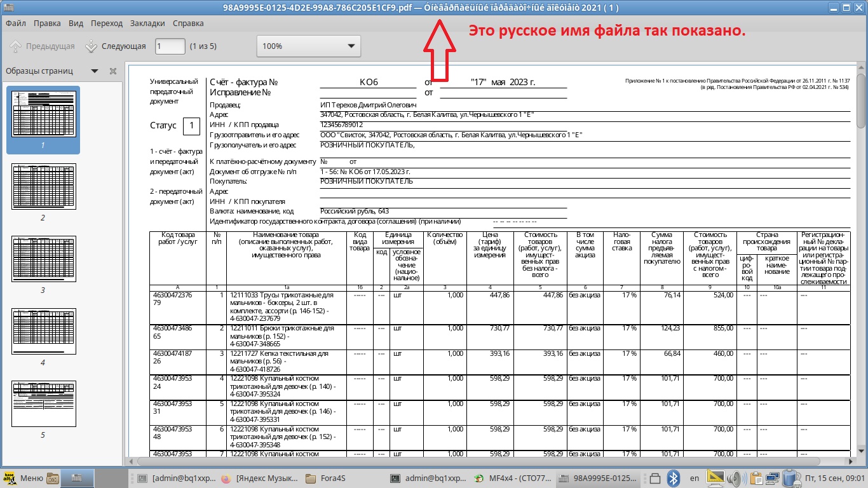Switch to the Fora4S taskbar window
The height and width of the screenshot is (488, 868).
point(320,478)
